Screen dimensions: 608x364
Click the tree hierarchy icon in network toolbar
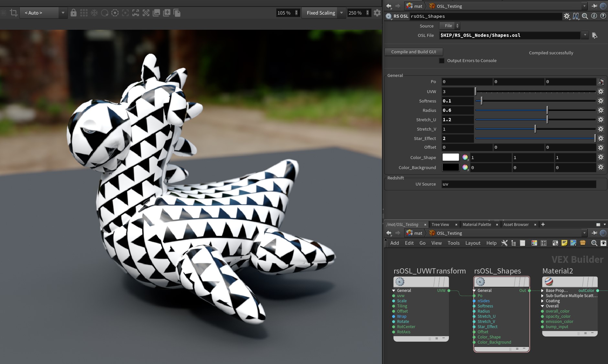tap(513, 243)
